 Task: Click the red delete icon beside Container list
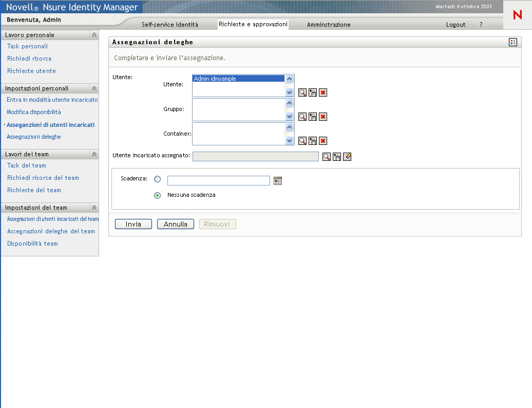(x=323, y=141)
